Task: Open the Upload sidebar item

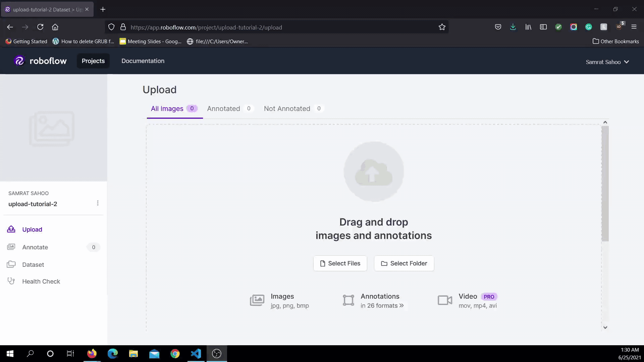Action: point(32,230)
